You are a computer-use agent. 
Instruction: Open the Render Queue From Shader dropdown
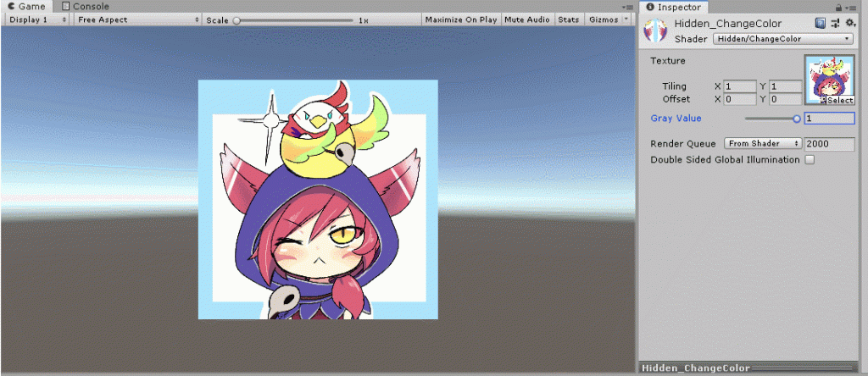[763, 144]
